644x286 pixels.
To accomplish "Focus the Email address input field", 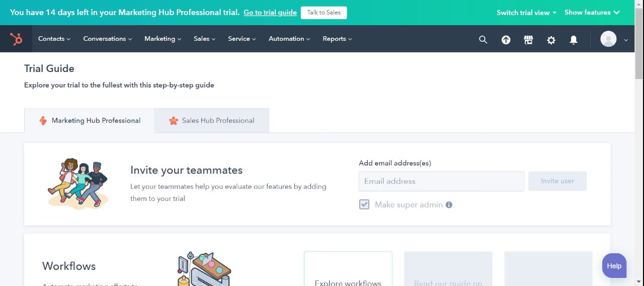I will (x=441, y=181).
